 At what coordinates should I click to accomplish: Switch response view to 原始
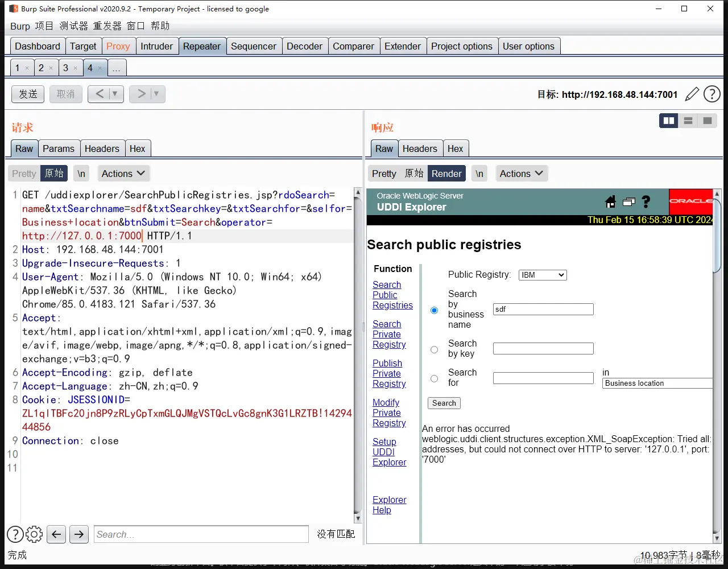coord(414,174)
